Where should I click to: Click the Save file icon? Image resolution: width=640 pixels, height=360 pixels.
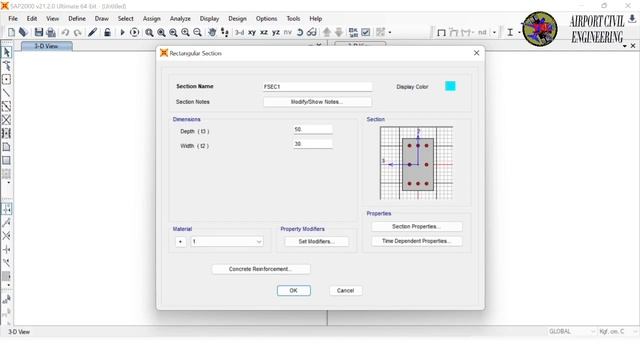tap(39, 32)
